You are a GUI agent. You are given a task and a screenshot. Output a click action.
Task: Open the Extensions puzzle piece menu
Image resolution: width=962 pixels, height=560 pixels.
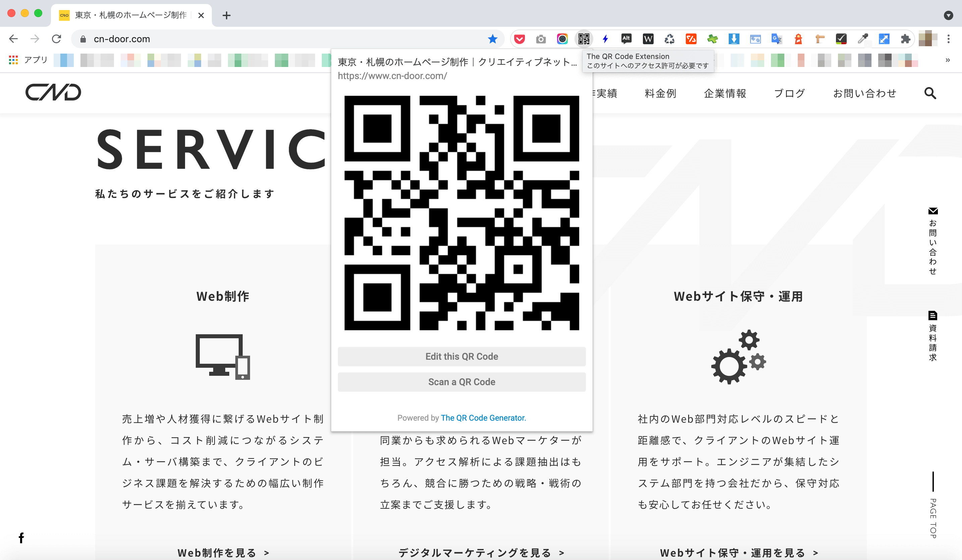(x=905, y=39)
